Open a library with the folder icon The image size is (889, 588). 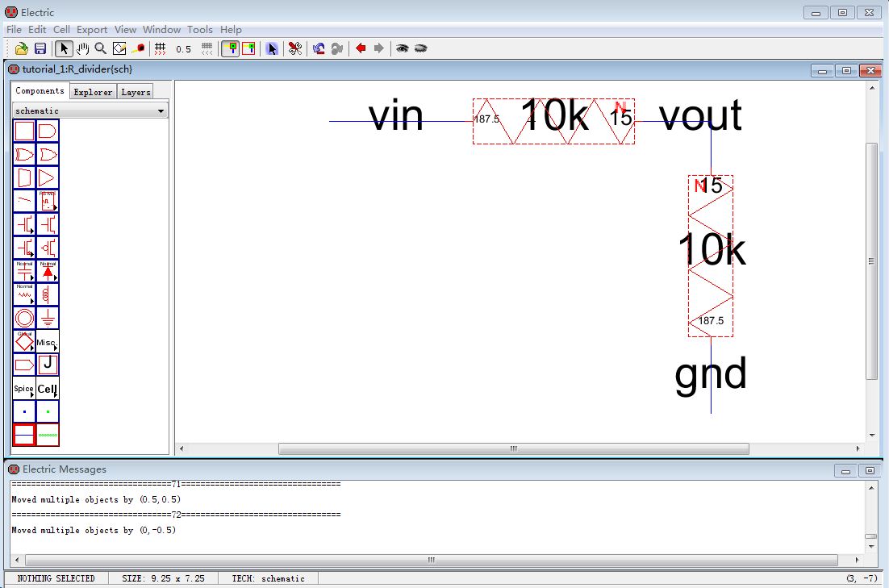click(22, 48)
